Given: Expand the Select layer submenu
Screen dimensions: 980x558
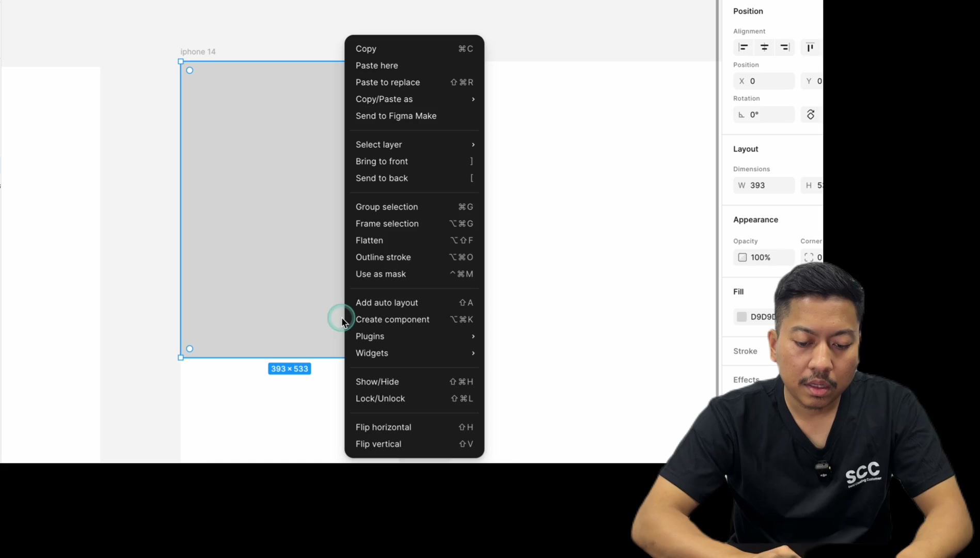Looking at the screenshot, I should click(x=414, y=145).
